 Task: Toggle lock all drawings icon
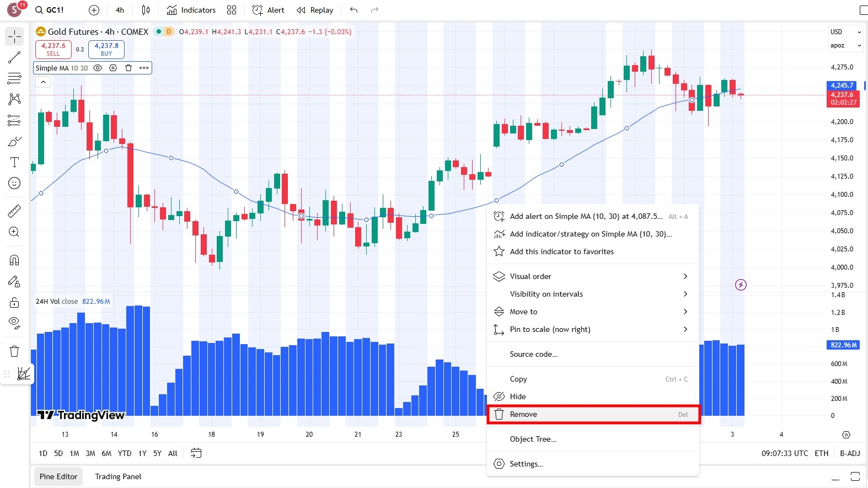[x=14, y=302]
